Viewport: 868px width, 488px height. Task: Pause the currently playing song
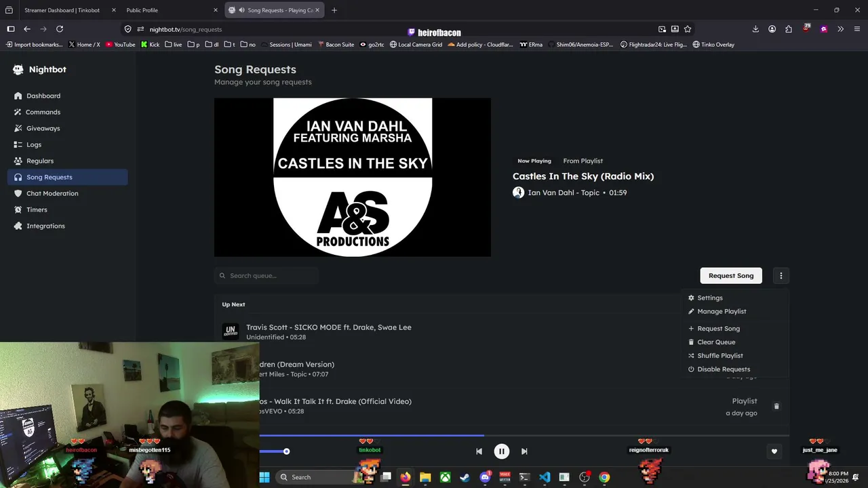pyautogui.click(x=502, y=451)
